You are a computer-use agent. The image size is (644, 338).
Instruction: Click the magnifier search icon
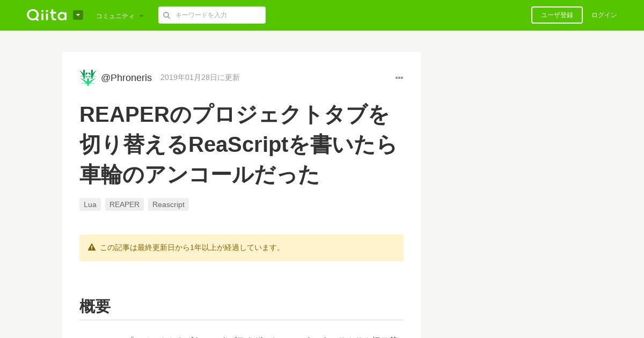click(167, 15)
